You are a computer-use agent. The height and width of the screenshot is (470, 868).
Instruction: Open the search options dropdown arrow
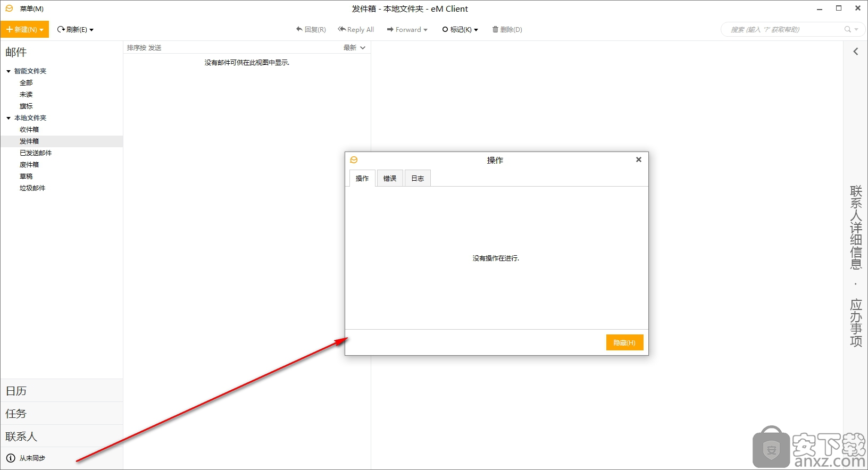tap(856, 30)
